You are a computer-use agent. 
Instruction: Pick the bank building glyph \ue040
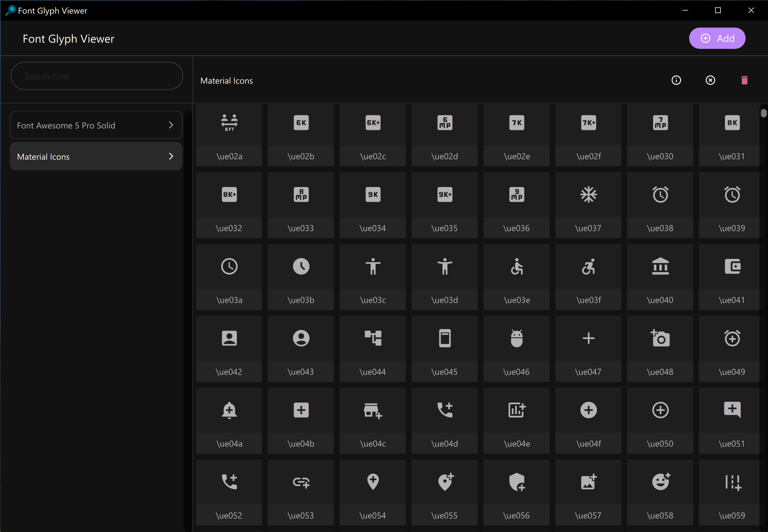(660, 267)
